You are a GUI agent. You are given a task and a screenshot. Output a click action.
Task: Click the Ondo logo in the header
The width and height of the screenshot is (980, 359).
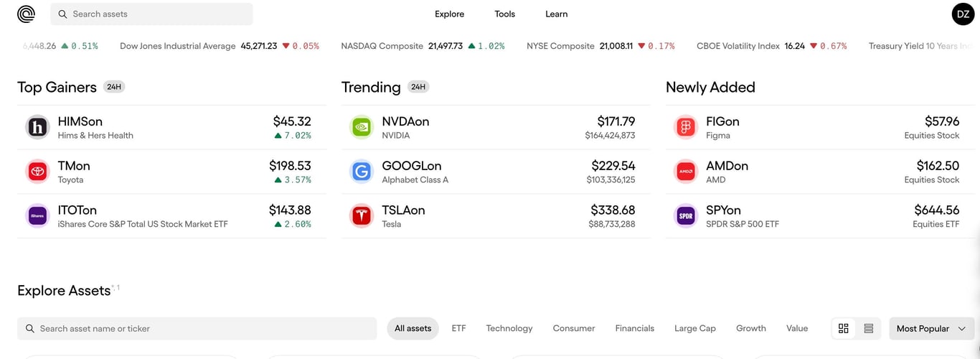[26, 14]
